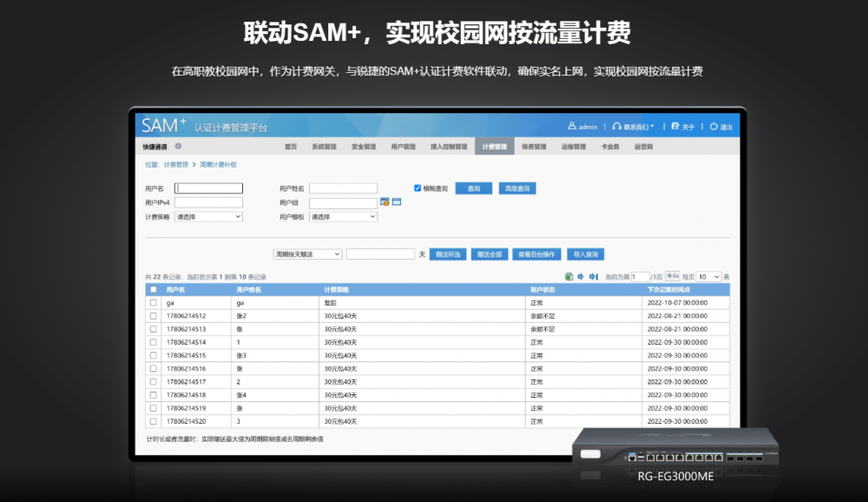Click the 账户状态 column header

[542, 290]
